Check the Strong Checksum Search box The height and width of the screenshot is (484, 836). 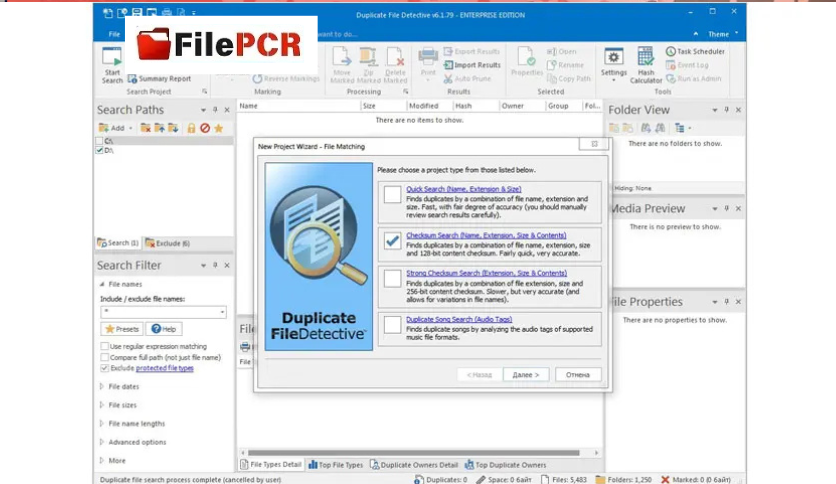click(392, 278)
